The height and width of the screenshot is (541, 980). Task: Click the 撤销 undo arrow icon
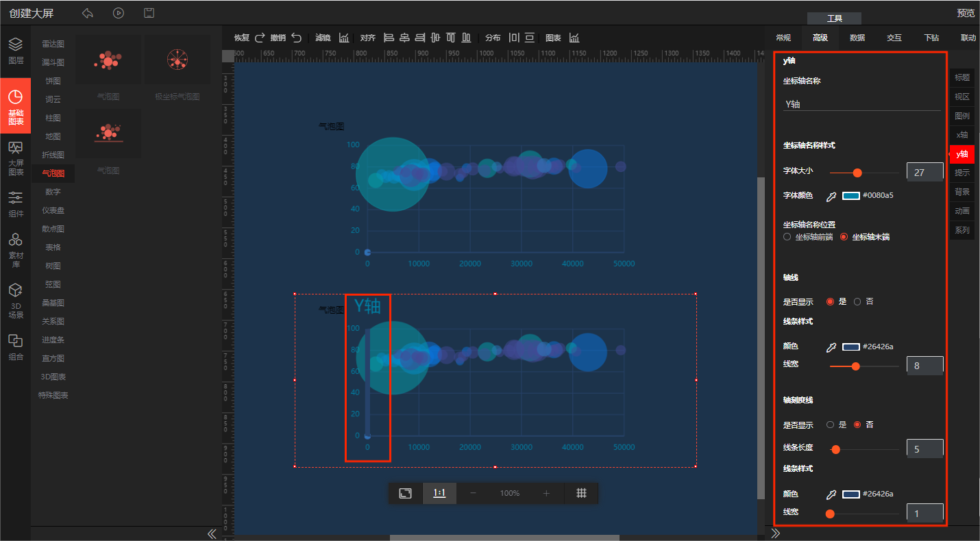pos(296,38)
